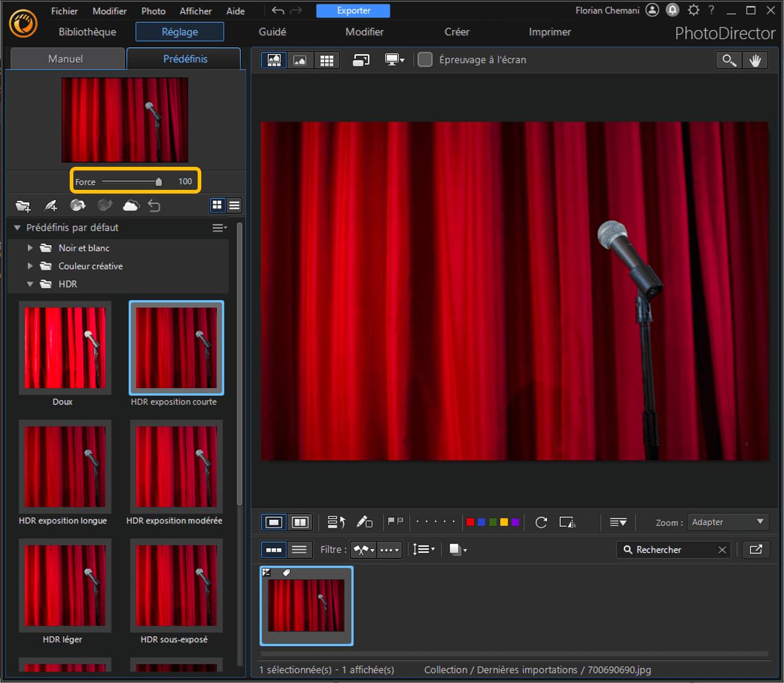Image resolution: width=784 pixels, height=683 pixels.
Task: Click the open in external window icon
Action: coord(756,550)
